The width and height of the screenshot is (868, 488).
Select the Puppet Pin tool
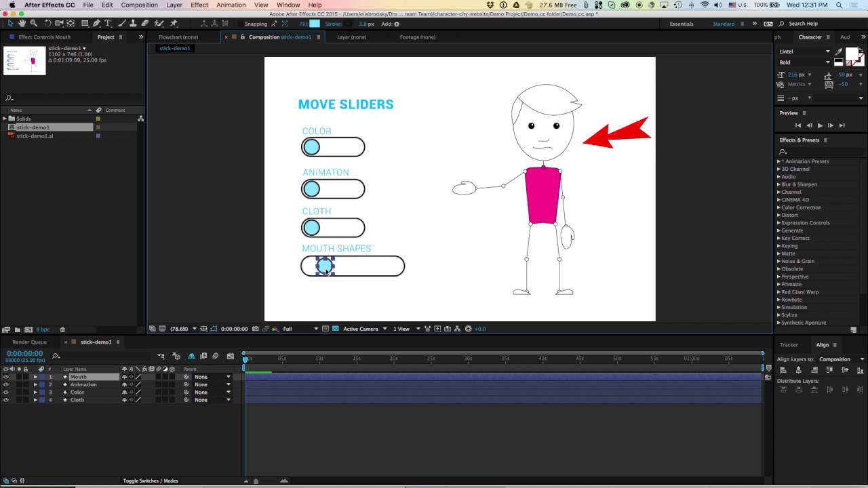pos(174,23)
